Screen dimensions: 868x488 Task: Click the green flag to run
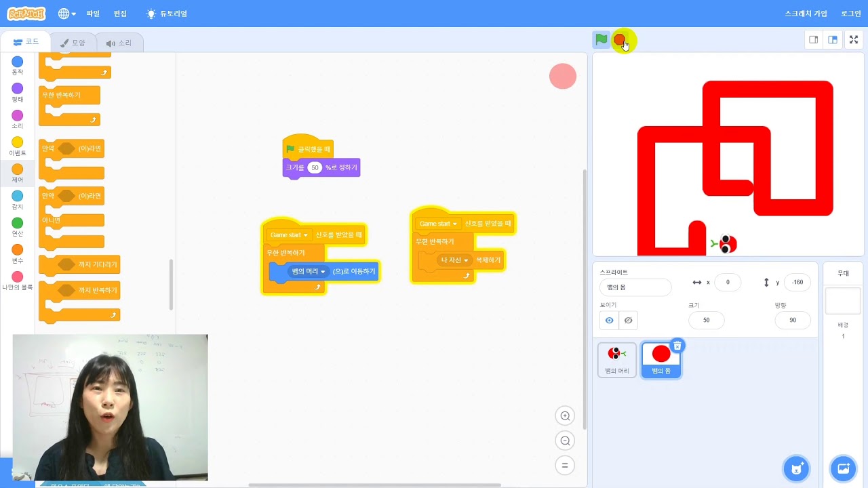coord(601,39)
